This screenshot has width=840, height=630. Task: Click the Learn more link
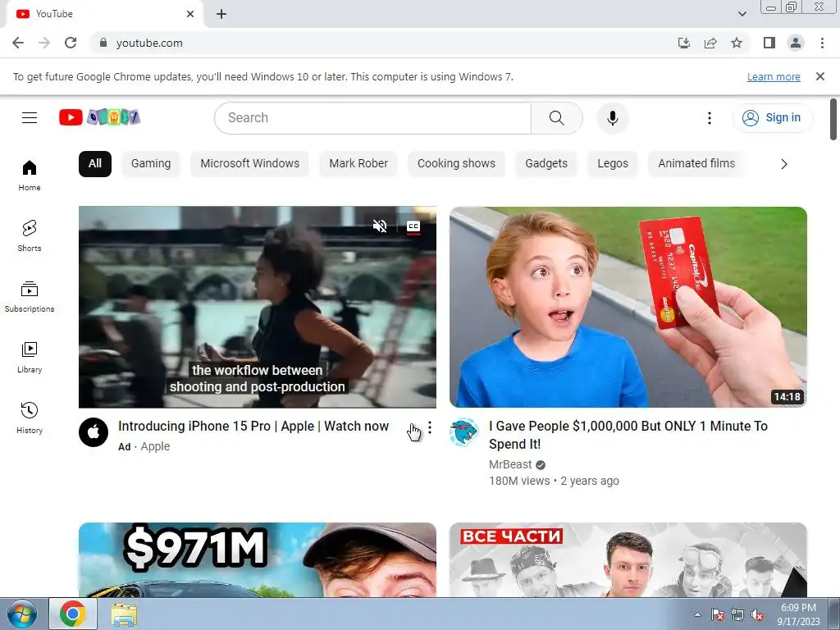(774, 76)
